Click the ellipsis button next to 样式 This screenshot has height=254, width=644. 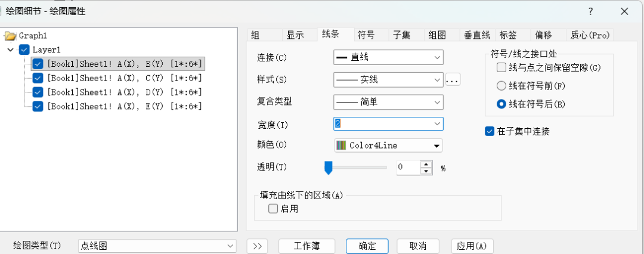point(453,80)
